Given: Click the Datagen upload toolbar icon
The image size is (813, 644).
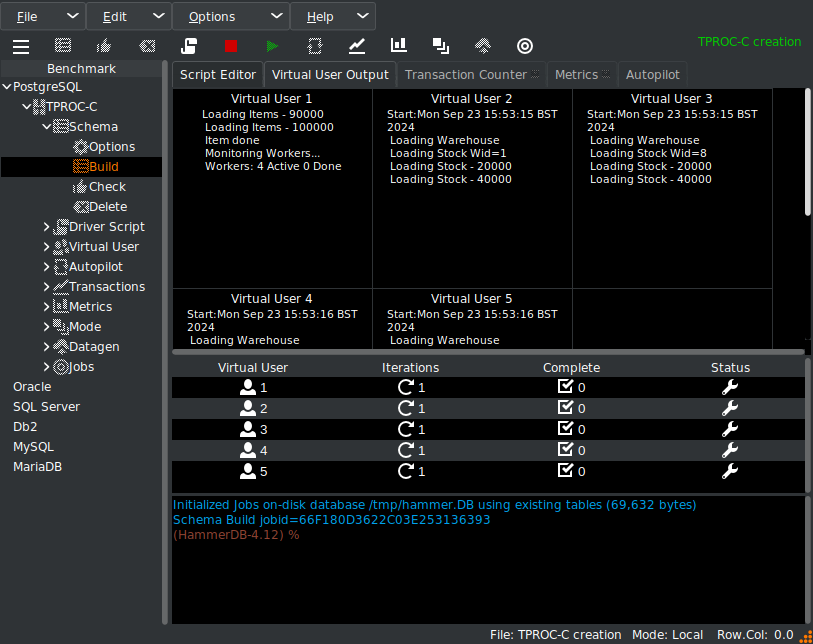Looking at the screenshot, I should 483,46.
